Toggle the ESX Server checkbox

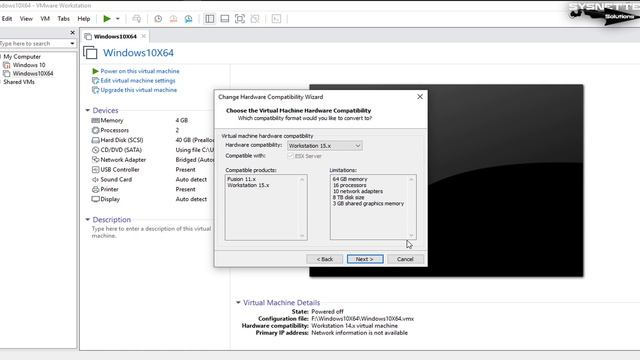[x=291, y=156]
